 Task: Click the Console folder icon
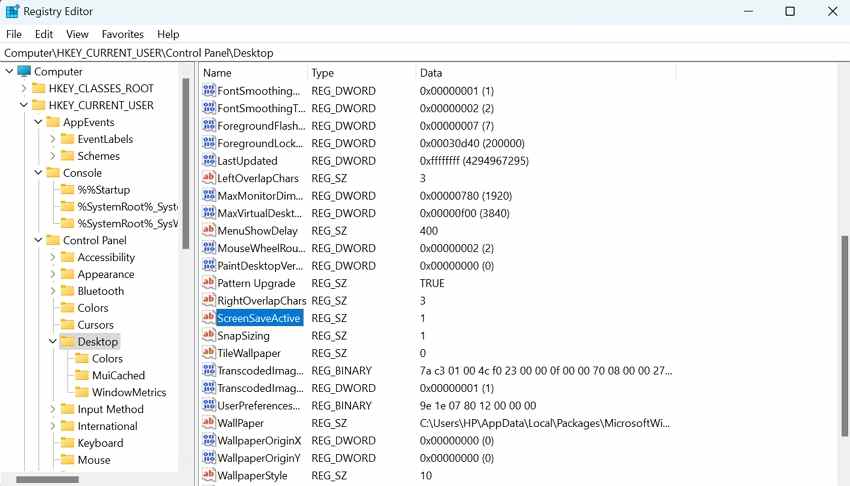click(x=53, y=173)
